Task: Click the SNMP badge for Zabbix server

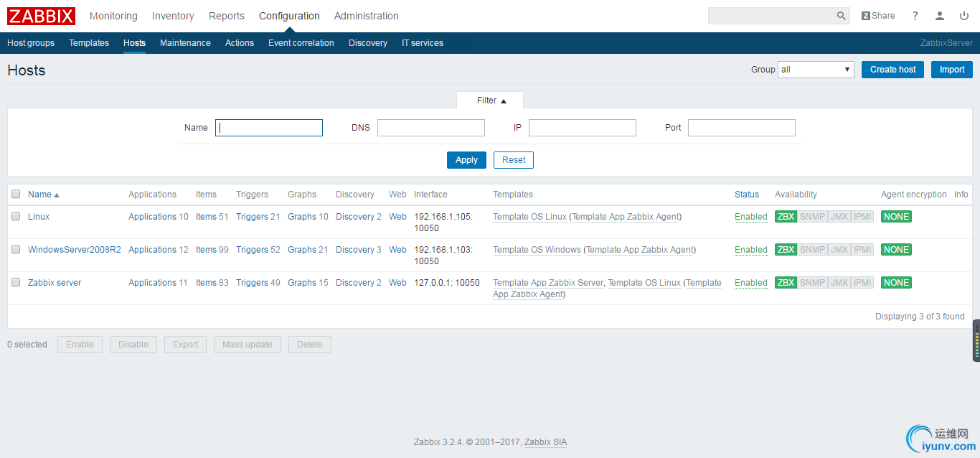Action: (812, 283)
